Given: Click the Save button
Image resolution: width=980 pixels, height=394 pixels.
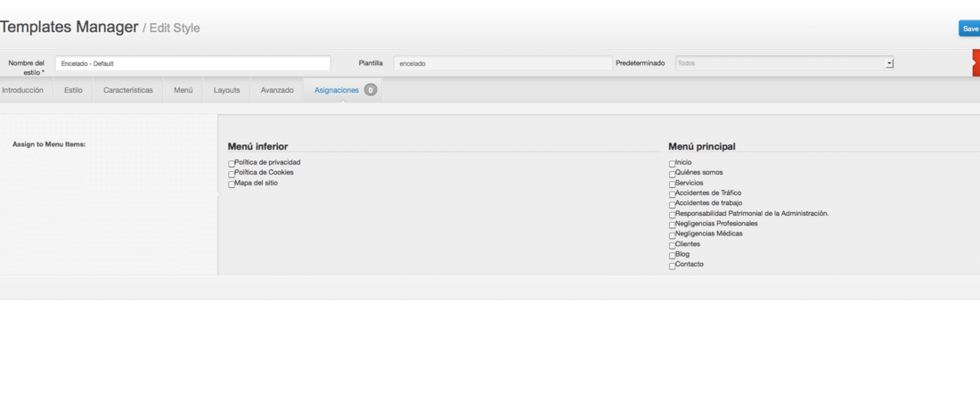Looking at the screenshot, I should [969, 29].
